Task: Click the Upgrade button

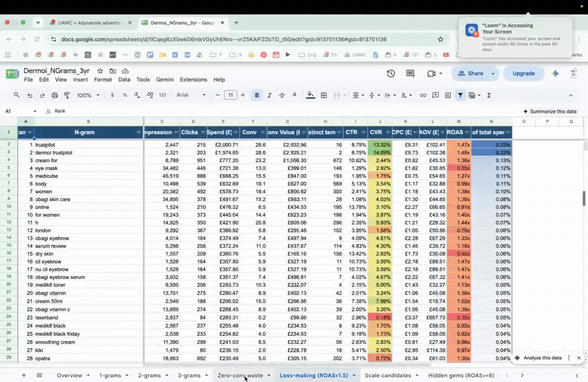Action: point(523,73)
